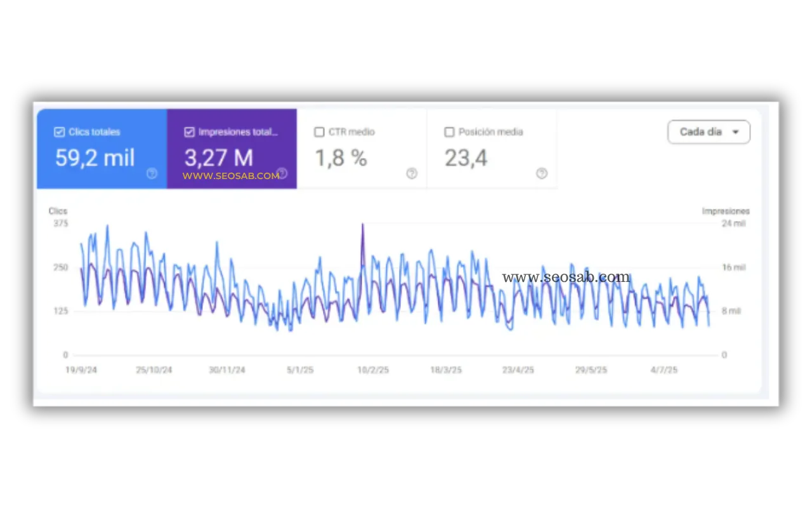Click the Clics axis title
The image size is (812, 508).
coord(58,211)
